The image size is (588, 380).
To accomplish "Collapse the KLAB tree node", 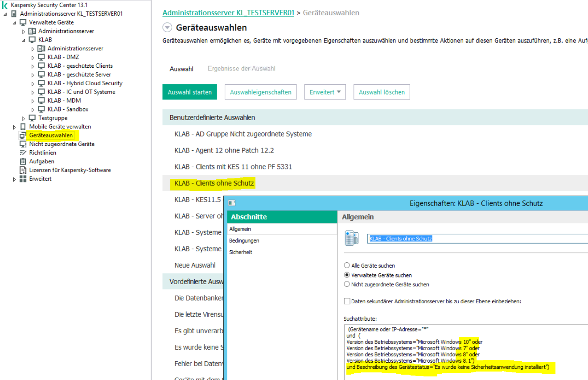I will click(24, 40).
